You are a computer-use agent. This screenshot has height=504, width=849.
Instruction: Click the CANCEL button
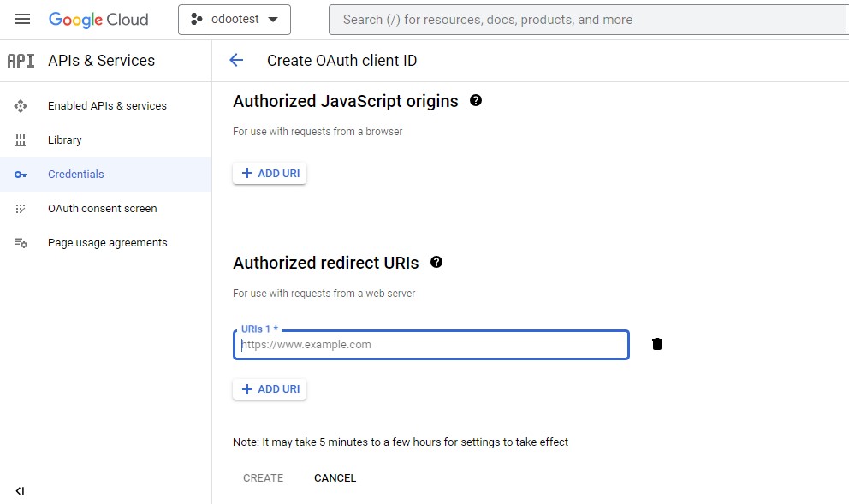[x=335, y=478]
